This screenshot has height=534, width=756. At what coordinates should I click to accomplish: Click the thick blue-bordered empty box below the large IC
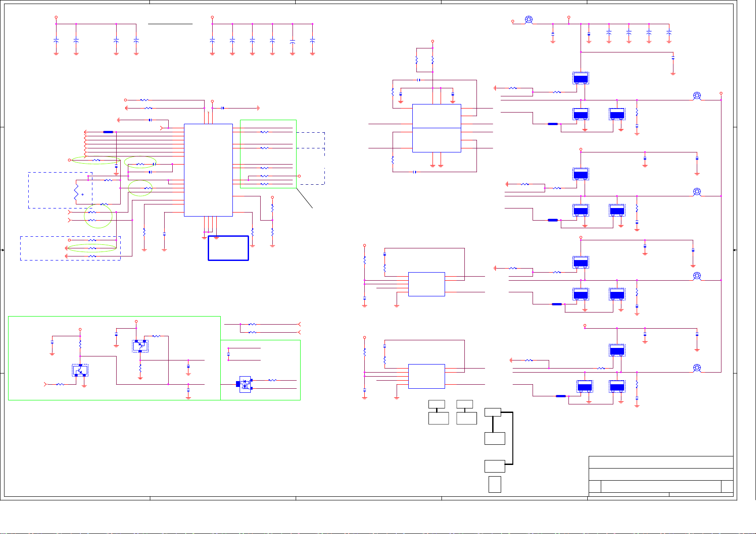point(228,248)
